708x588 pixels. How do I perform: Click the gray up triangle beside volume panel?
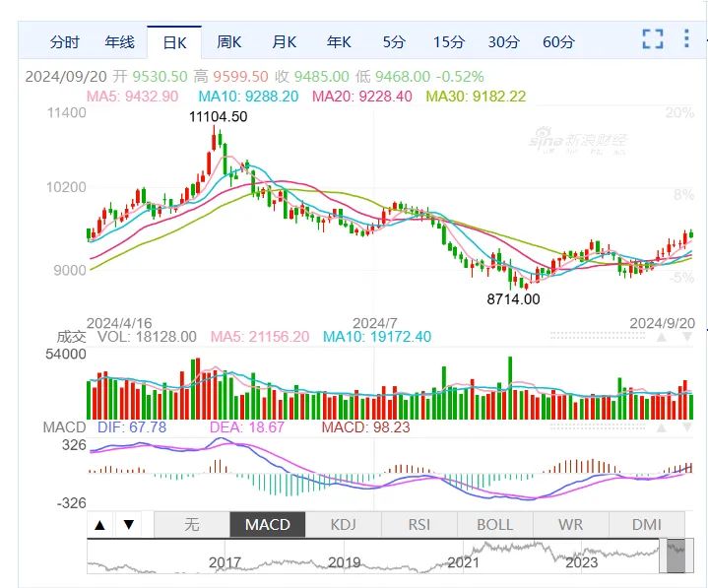point(662,337)
